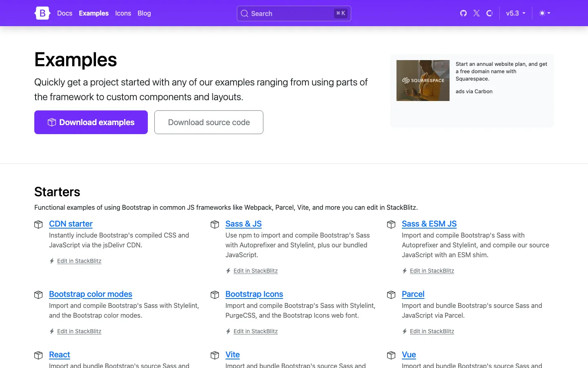
Task: Open the Squarespace ad text link
Action: tap(501, 71)
